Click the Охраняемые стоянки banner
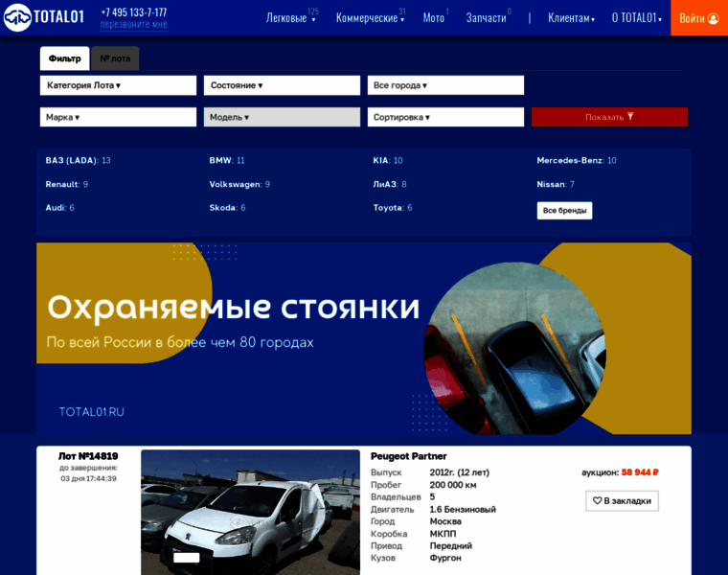This screenshot has height=575, width=728. pos(364,338)
